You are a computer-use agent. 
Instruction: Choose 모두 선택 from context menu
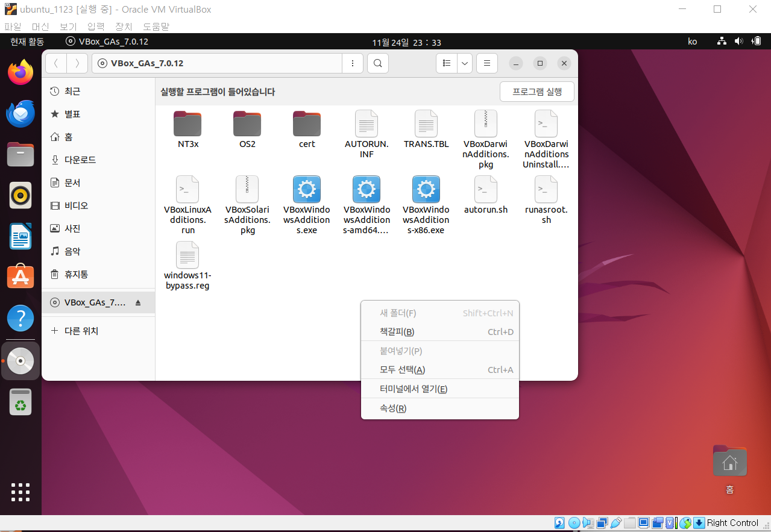coord(440,370)
